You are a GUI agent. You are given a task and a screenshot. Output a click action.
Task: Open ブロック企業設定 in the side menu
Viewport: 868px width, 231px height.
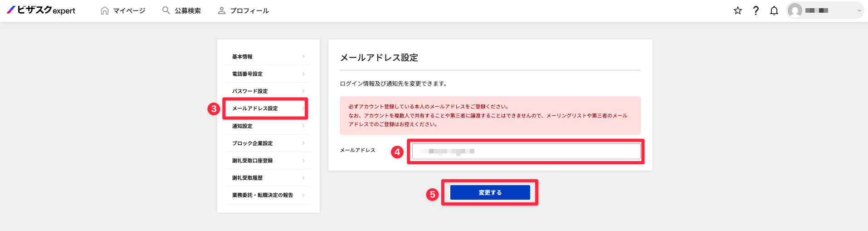268,143
